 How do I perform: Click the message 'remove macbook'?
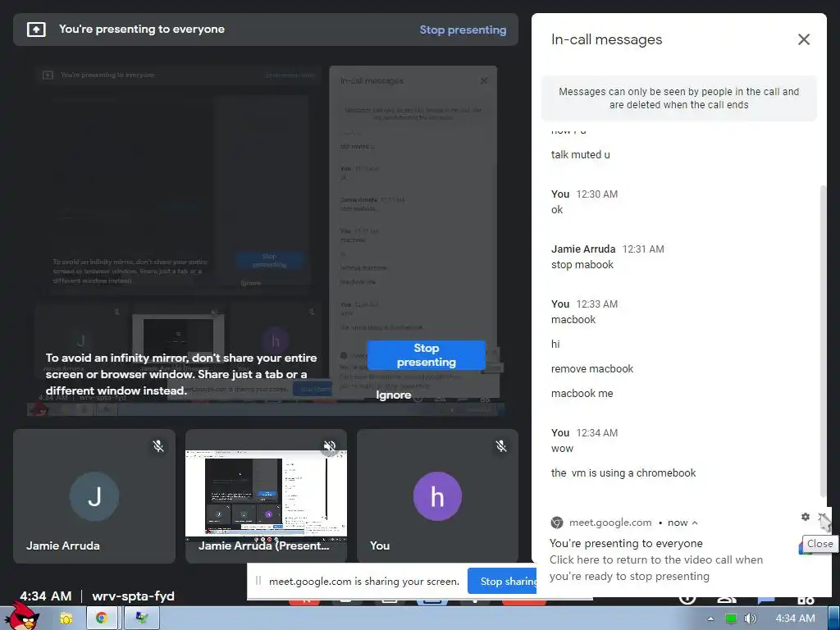[x=592, y=368]
